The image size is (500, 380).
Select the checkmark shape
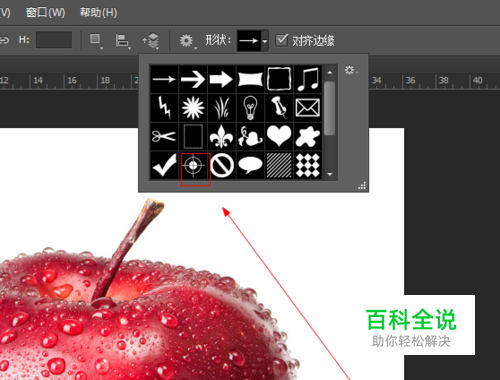coord(164,165)
